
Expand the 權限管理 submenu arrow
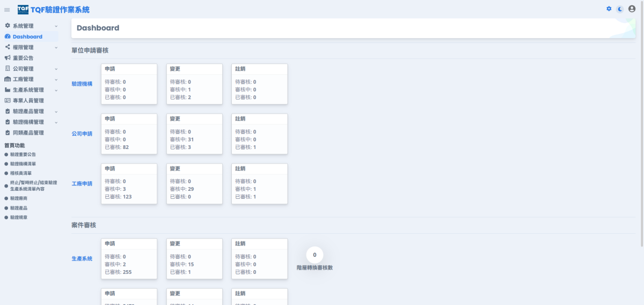pos(56,47)
